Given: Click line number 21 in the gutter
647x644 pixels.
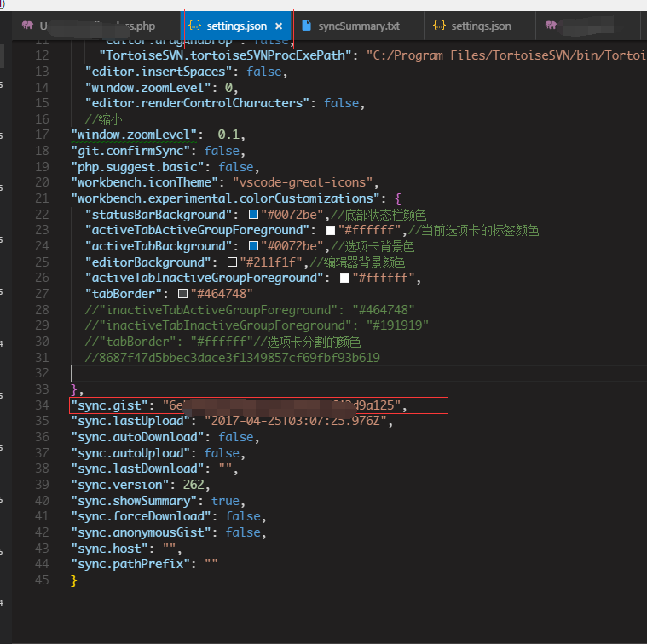Looking at the screenshot, I should 42,198.
